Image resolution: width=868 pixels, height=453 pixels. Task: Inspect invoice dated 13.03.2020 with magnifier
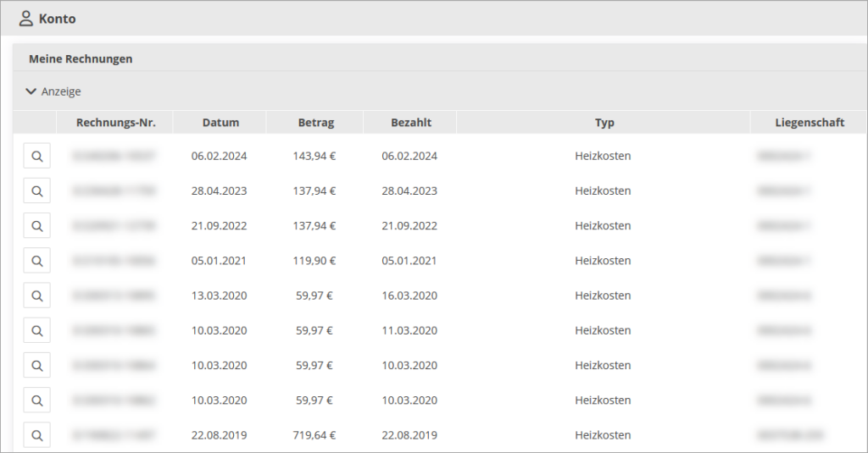coord(36,296)
